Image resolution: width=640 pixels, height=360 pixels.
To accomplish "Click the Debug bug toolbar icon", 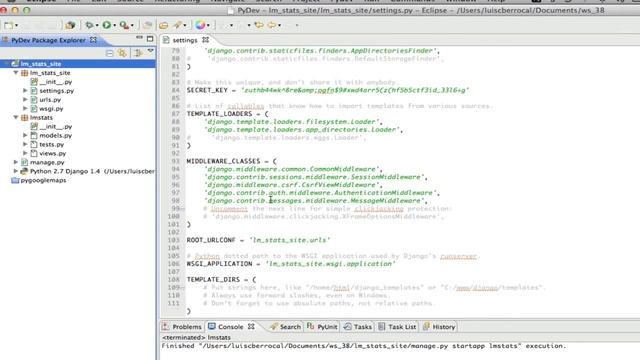I will pyautogui.click(x=89, y=25).
